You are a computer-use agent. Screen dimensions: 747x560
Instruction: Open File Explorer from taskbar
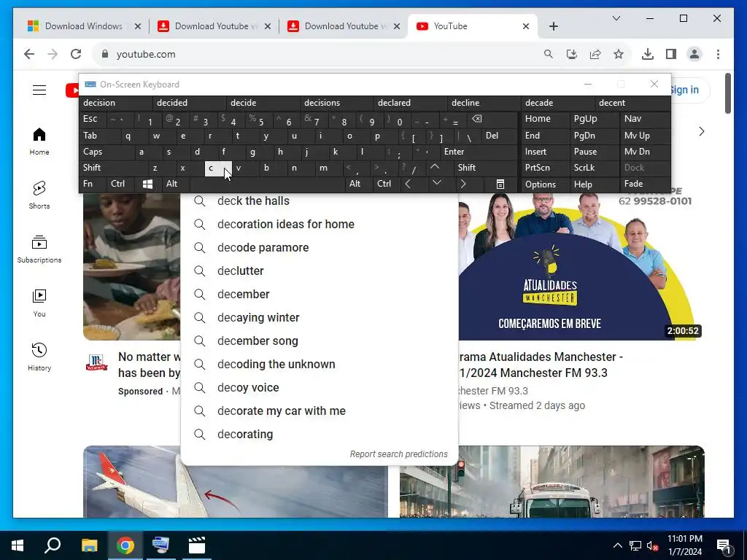tap(89, 545)
